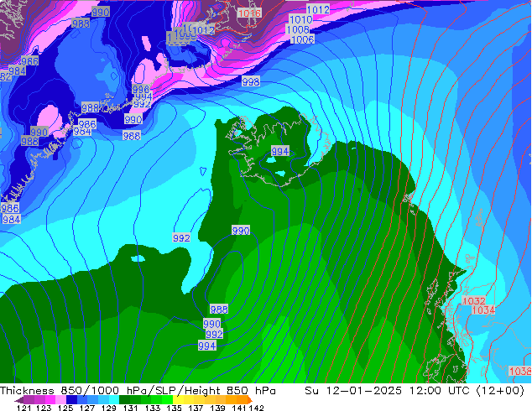Click the purple arrow tip at 121
Viewport: 532px width, 411px height.
(x=19, y=399)
